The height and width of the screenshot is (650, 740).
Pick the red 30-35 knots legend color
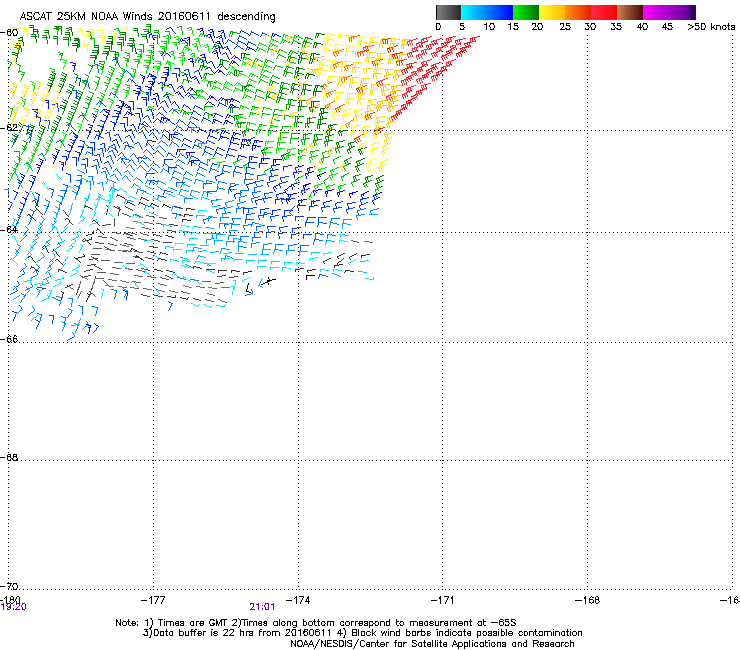click(604, 12)
